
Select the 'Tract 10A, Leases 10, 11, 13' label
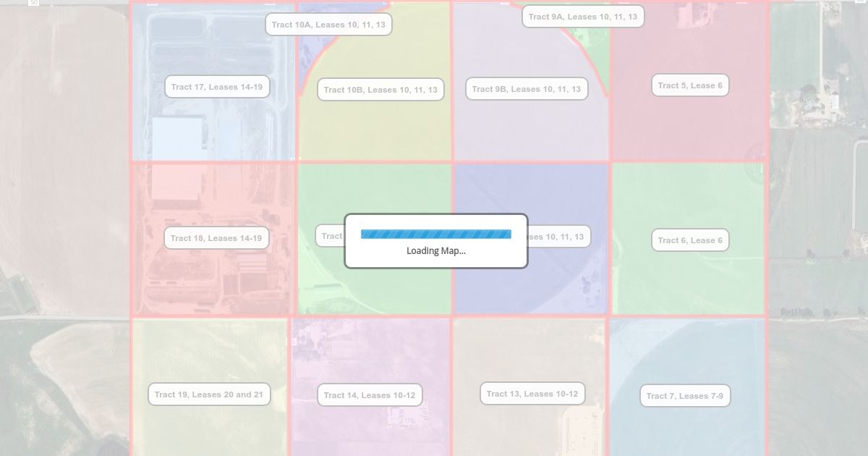(x=328, y=25)
